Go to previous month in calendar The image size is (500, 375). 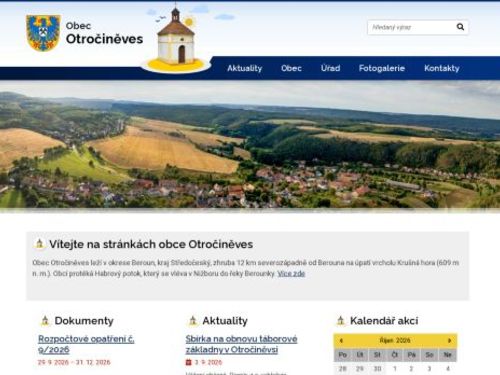pos(341,340)
